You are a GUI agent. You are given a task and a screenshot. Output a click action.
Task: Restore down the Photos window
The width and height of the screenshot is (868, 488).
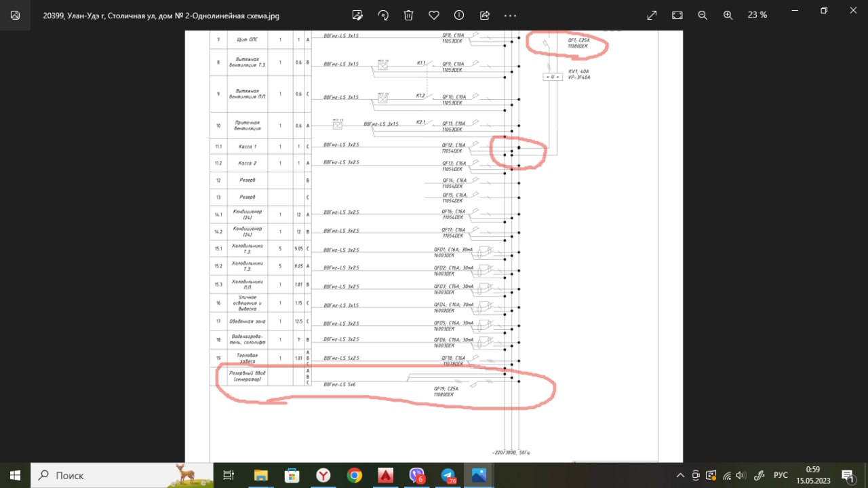[x=824, y=11]
